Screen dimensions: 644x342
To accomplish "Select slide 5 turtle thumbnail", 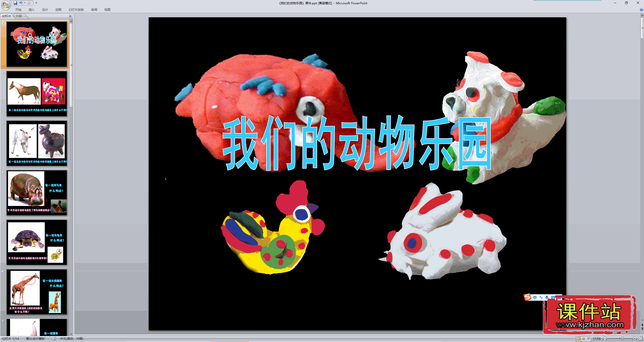I will click(x=37, y=242).
